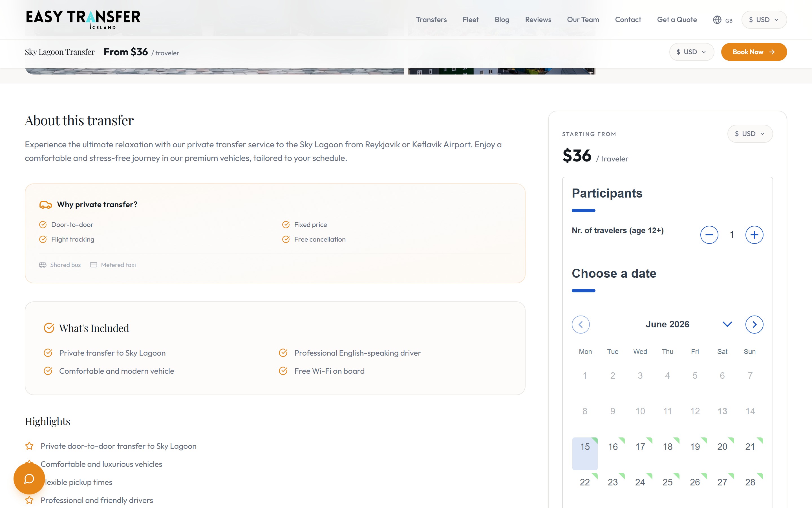
Task: Click the orange car icon beside Why private transfer
Action: tap(46, 205)
